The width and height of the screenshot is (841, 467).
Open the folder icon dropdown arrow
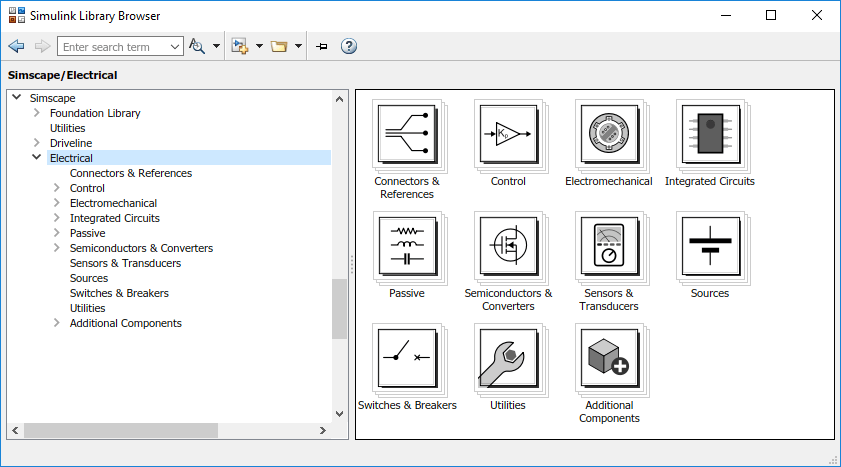coord(298,47)
